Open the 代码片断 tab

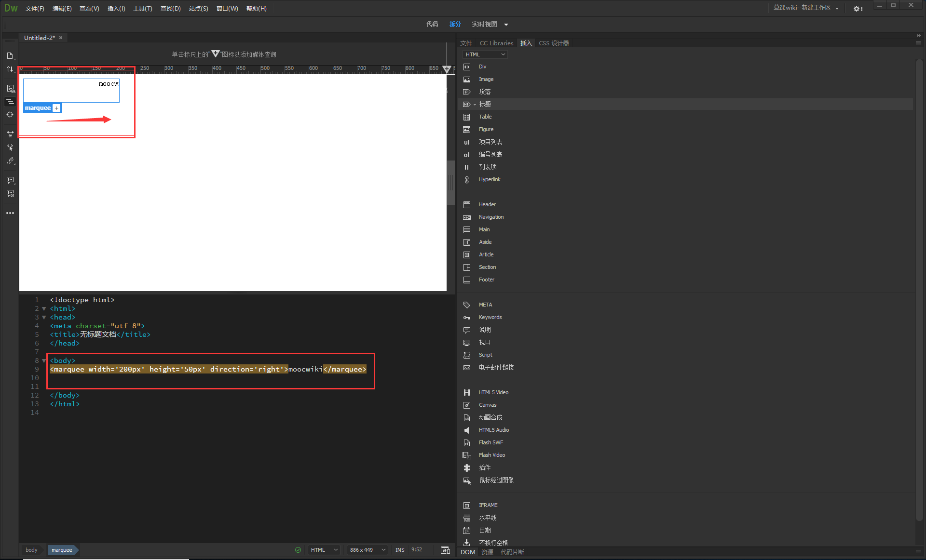click(x=512, y=552)
